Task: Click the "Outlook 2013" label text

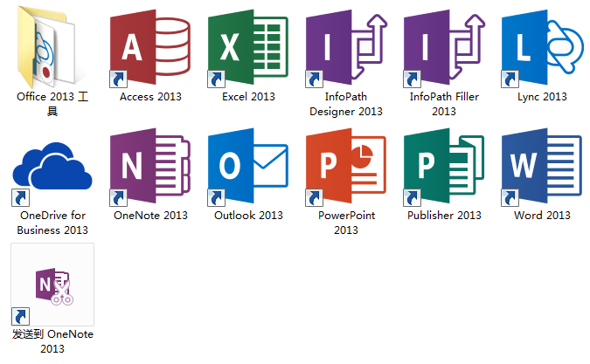Action: (x=248, y=216)
